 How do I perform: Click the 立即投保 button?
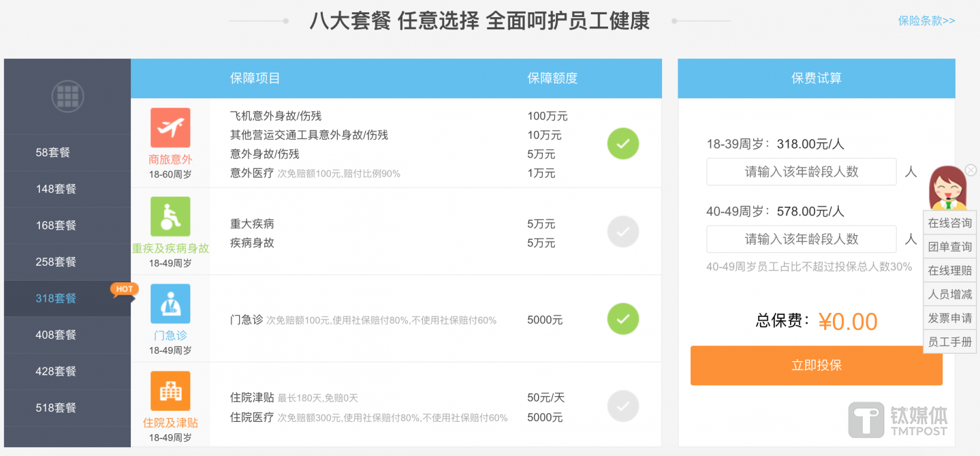pyautogui.click(x=816, y=365)
